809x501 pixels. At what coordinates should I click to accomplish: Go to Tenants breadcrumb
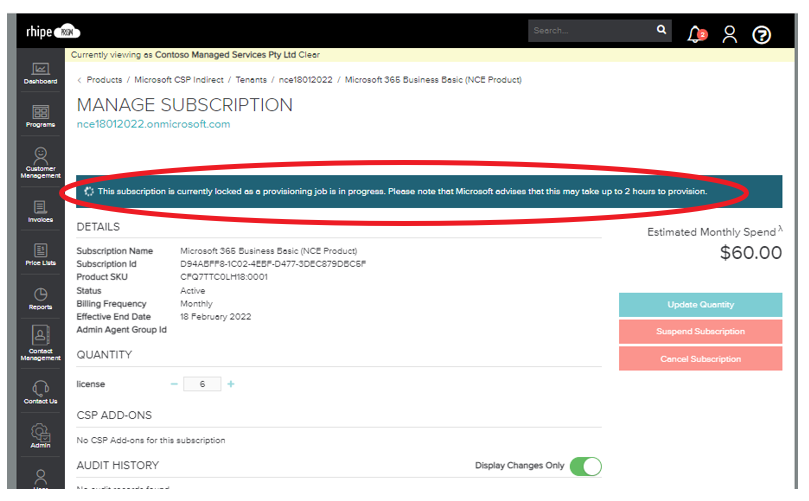click(x=251, y=80)
